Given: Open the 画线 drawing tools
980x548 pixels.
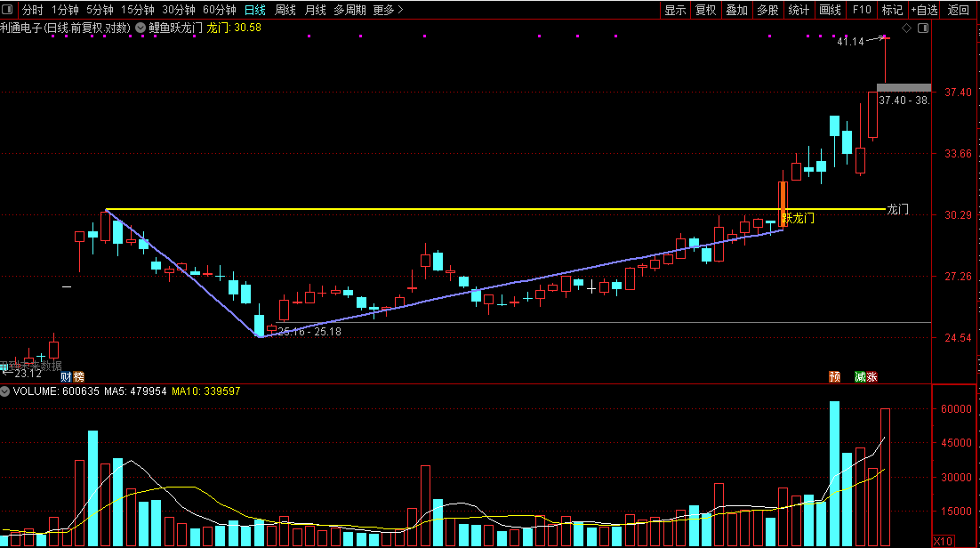Looking at the screenshot, I should 830,10.
